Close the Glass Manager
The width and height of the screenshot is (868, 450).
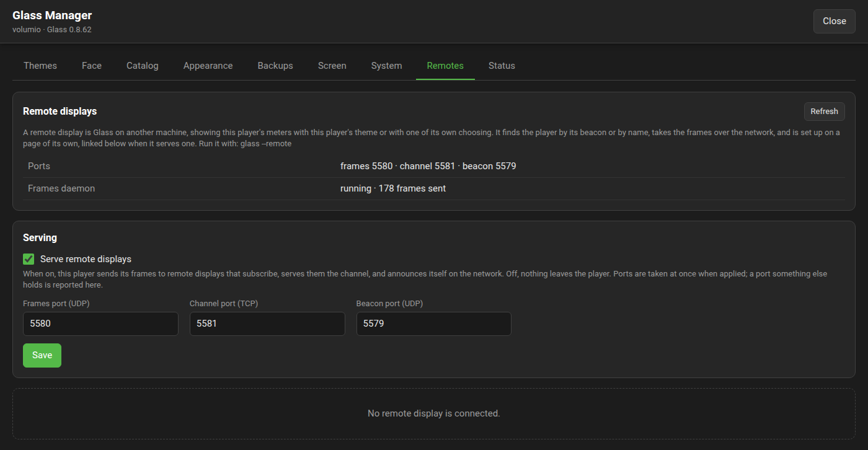[x=835, y=21]
